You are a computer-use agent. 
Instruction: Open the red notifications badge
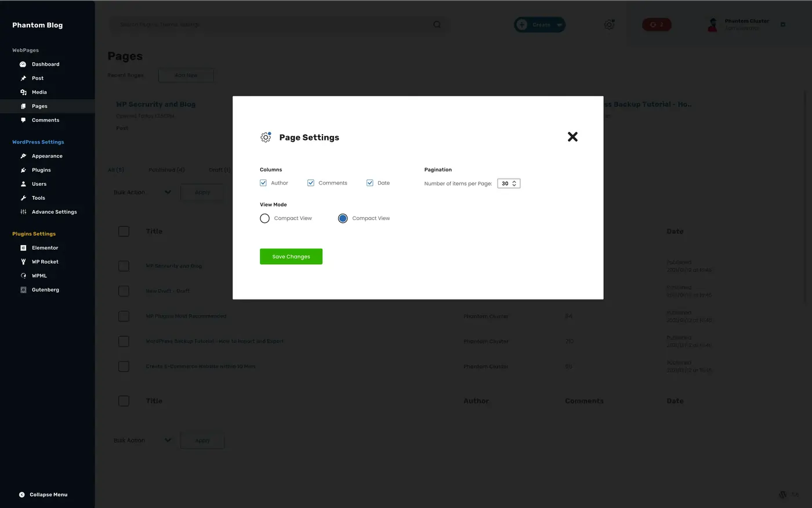click(657, 24)
